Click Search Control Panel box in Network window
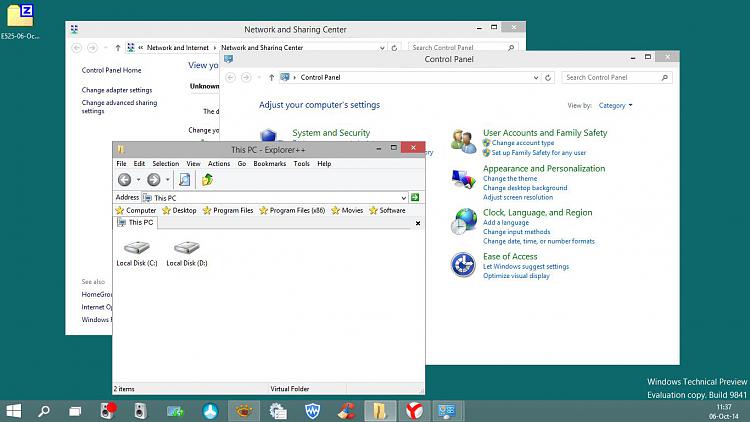The image size is (750, 422). (463, 48)
